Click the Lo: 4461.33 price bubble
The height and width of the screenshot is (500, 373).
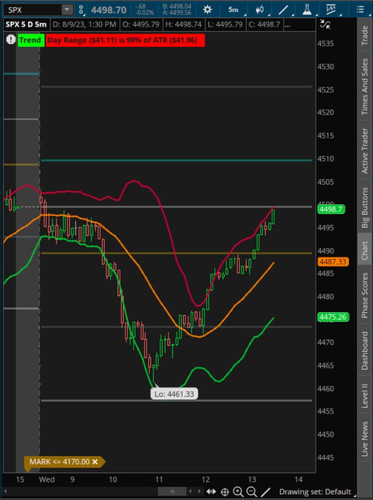[174, 394]
